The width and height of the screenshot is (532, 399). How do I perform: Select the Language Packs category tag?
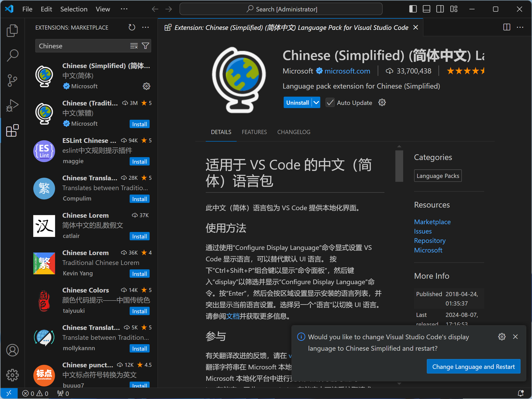point(438,176)
